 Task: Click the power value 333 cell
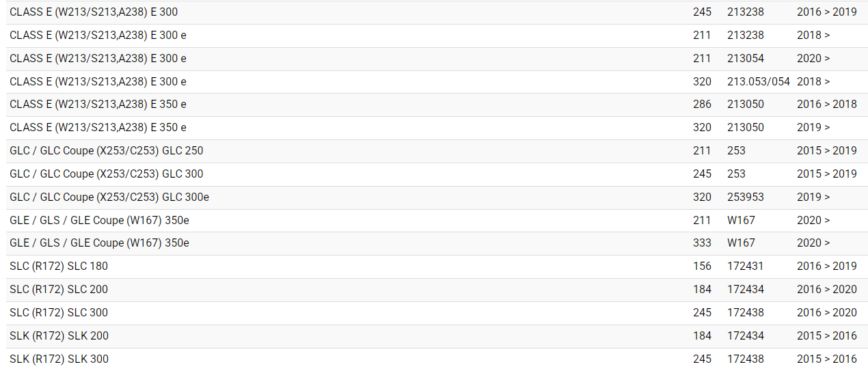pos(702,243)
